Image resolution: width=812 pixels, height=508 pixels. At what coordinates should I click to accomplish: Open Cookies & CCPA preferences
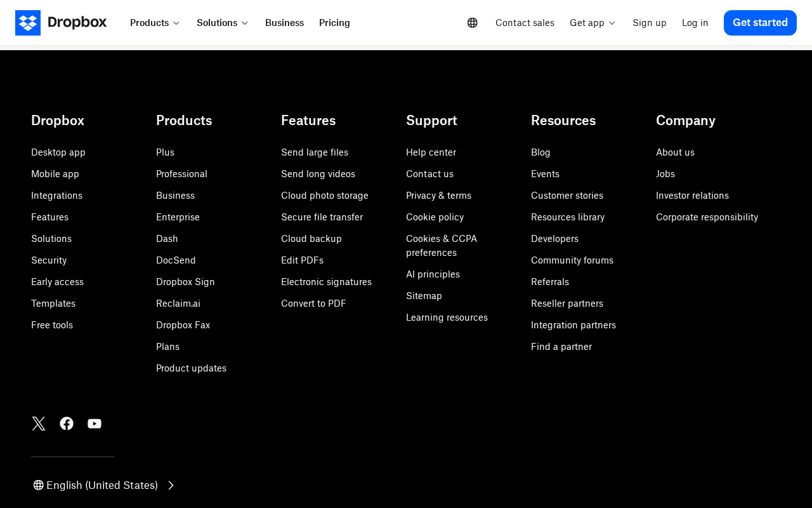442,246
